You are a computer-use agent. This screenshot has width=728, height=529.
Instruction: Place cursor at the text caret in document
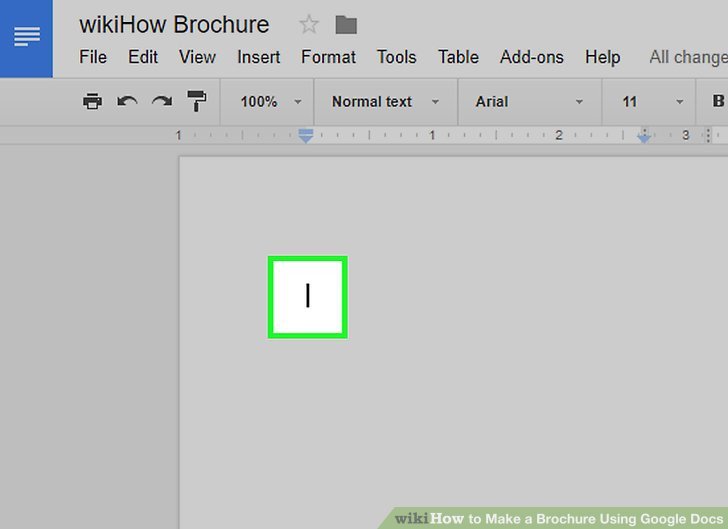pos(307,296)
